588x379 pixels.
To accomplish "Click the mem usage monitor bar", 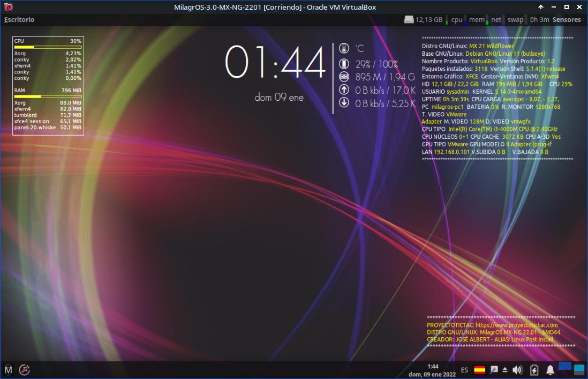I will pyautogui.click(x=477, y=20).
